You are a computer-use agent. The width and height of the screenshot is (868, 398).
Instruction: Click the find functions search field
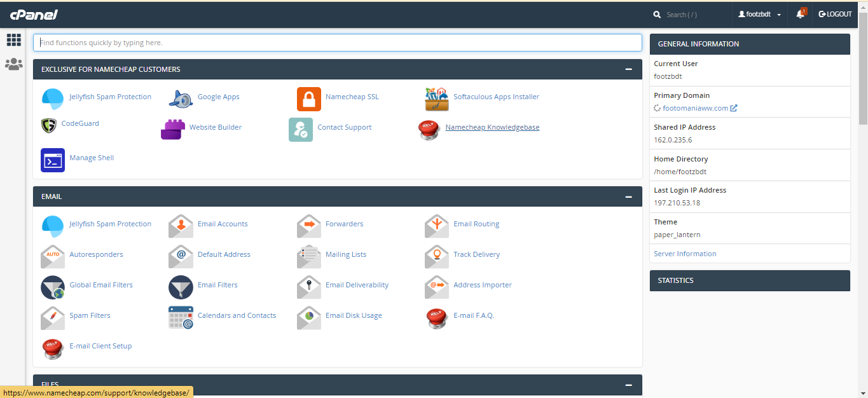pyautogui.click(x=337, y=42)
